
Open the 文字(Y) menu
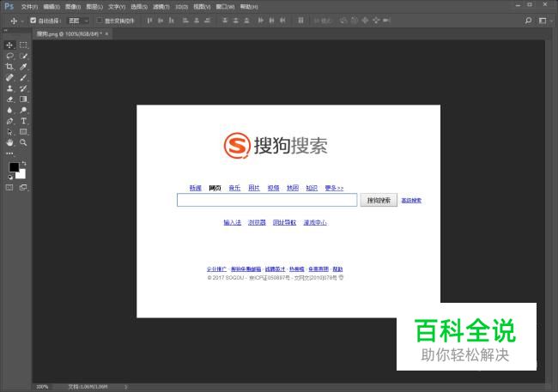tap(117, 7)
